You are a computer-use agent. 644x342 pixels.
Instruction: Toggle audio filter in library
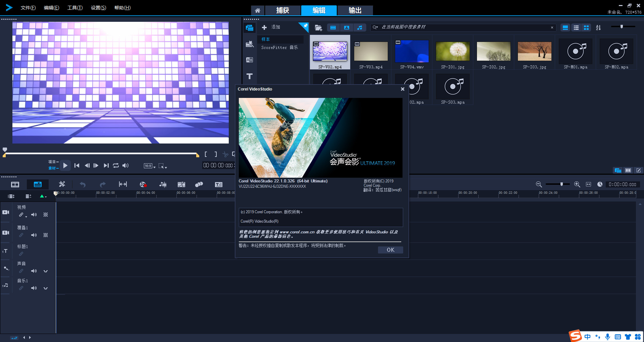pyautogui.click(x=360, y=28)
